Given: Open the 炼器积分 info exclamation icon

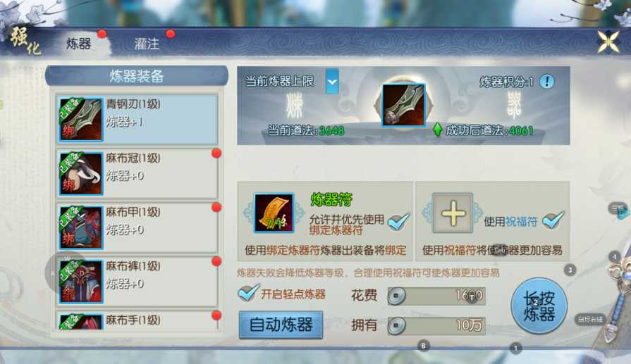Looking at the screenshot, I should (547, 82).
